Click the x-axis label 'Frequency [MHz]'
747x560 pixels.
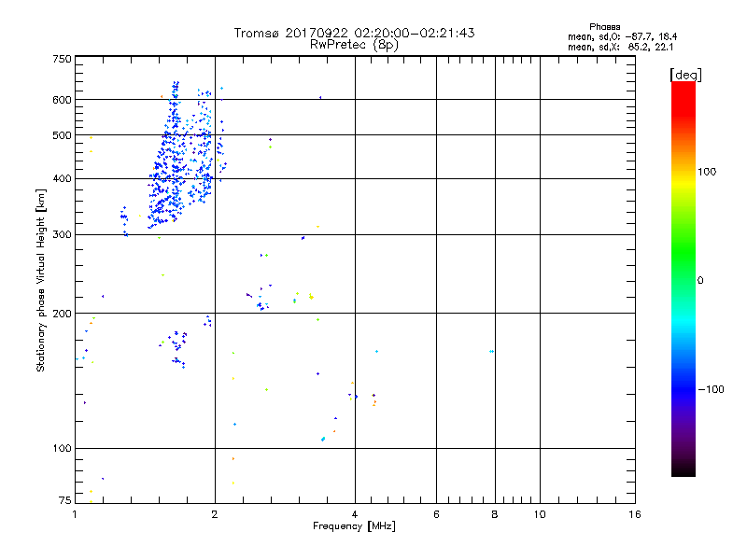point(354,526)
